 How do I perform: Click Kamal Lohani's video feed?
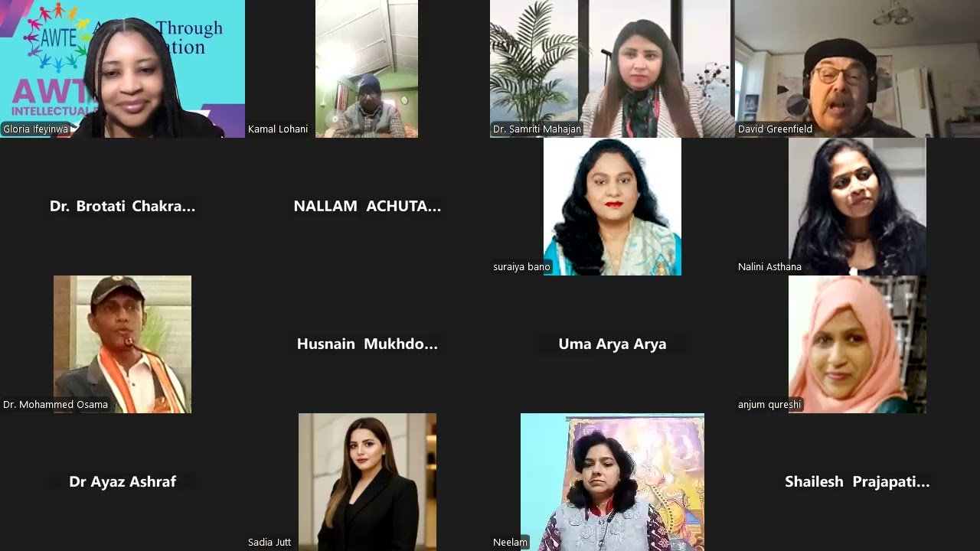(367, 69)
